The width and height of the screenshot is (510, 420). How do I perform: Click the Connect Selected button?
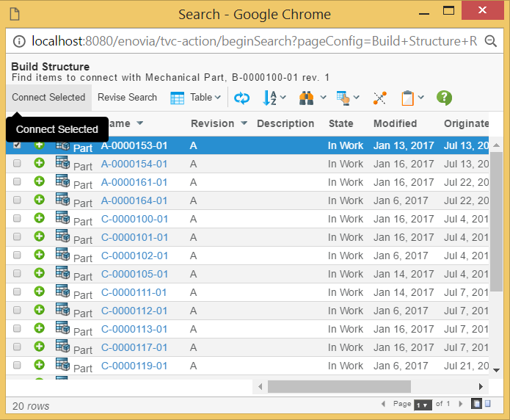[48, 98]
